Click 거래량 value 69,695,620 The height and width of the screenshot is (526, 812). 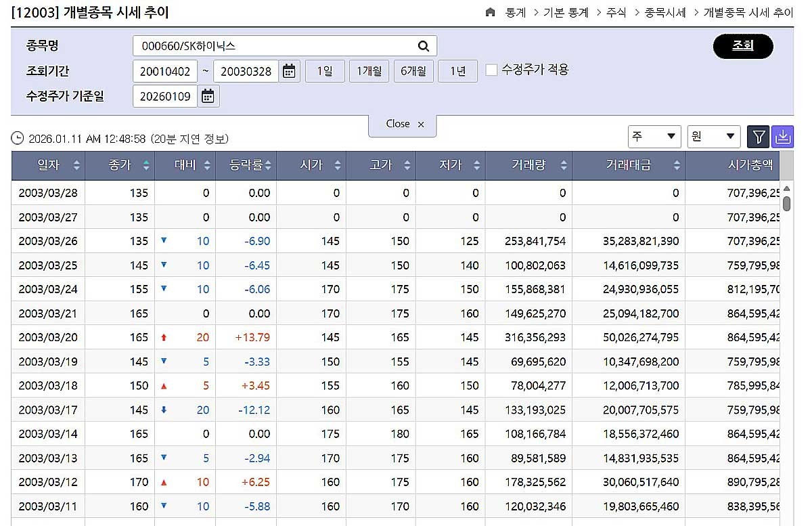(539, 361)
